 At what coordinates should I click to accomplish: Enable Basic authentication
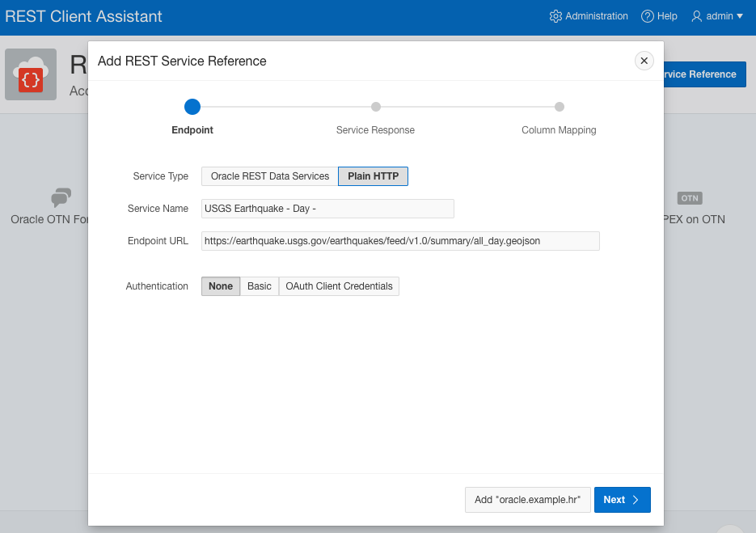point(259,286)
